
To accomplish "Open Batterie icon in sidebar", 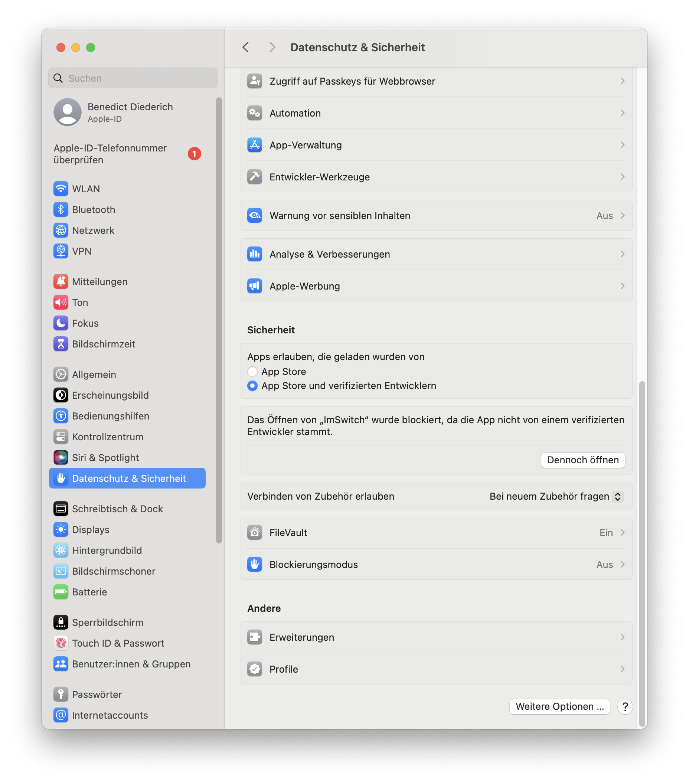I will (61, 592).
